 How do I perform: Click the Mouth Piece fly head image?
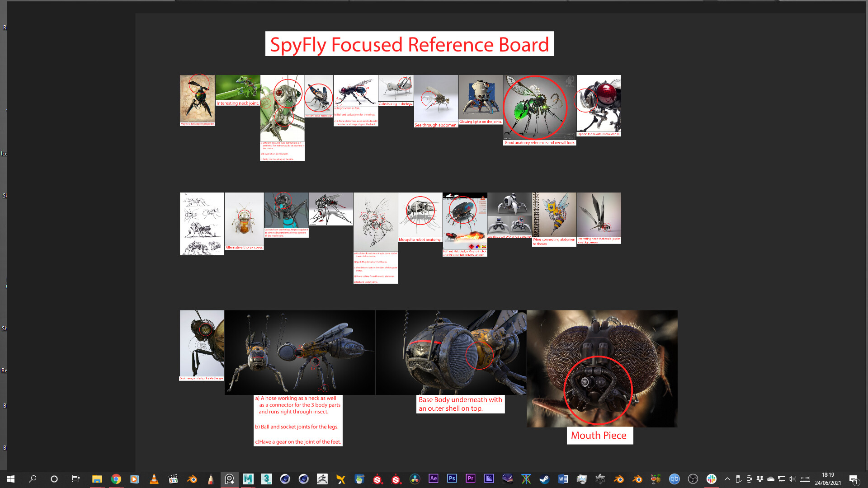coord(601,368)
